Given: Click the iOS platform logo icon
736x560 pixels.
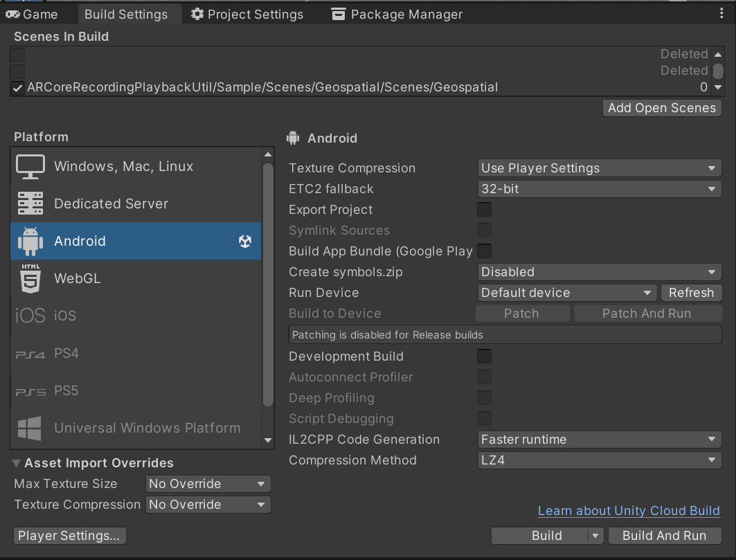Looking at the screenshot, I should pos(30,316).
